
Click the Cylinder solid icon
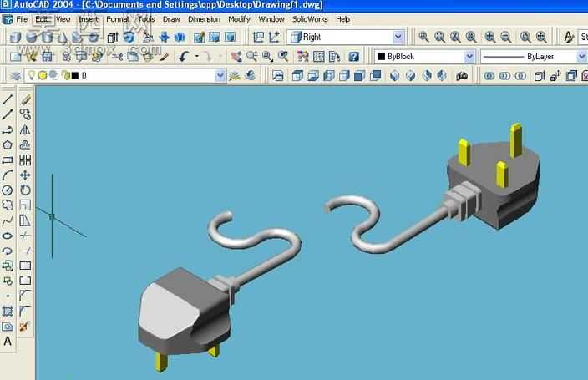(47, 37)
